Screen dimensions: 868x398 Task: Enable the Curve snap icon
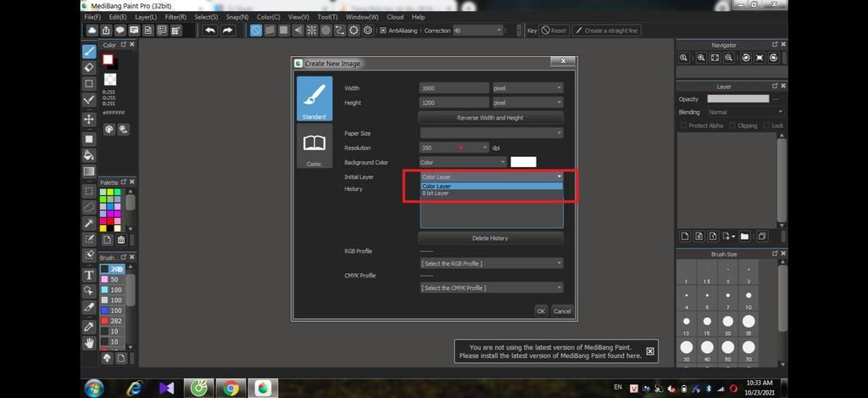[x=340, y=31]
